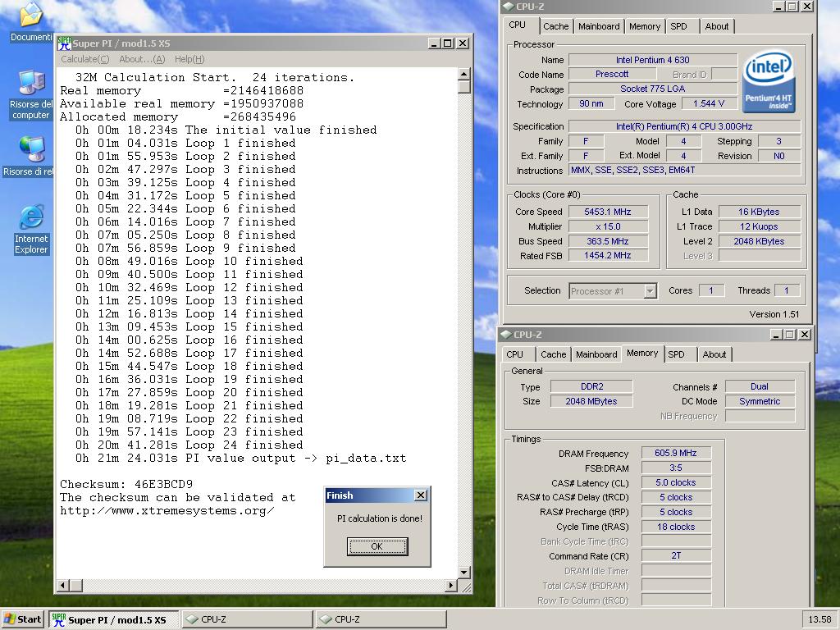Click the upper CPU-Z window title icon
Viewport: 840px width, 630px height.
[509, 7]
